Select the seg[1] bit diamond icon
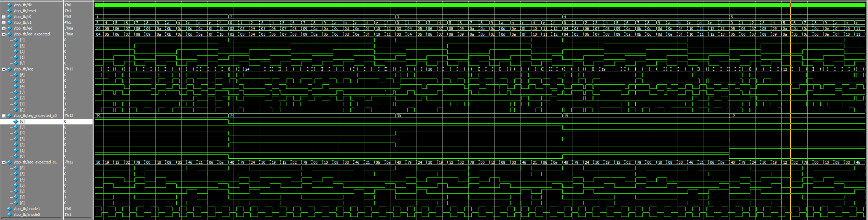 16,104
